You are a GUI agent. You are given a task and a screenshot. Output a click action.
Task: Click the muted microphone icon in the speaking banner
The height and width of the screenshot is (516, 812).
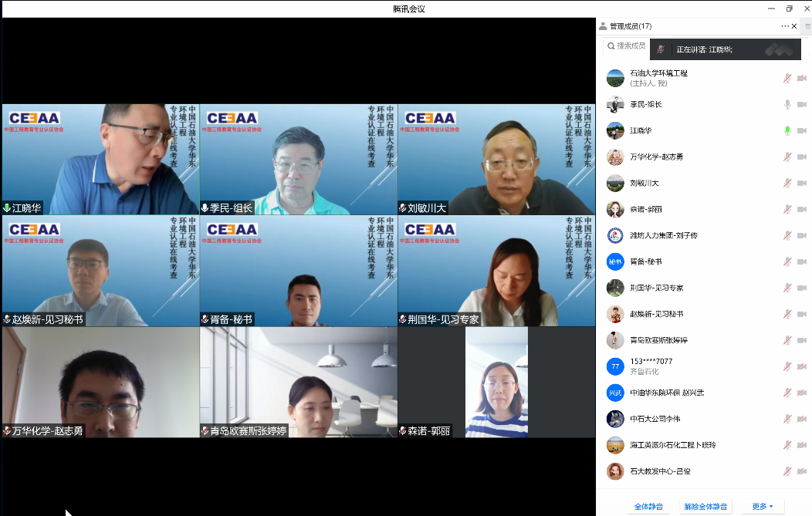661,49
